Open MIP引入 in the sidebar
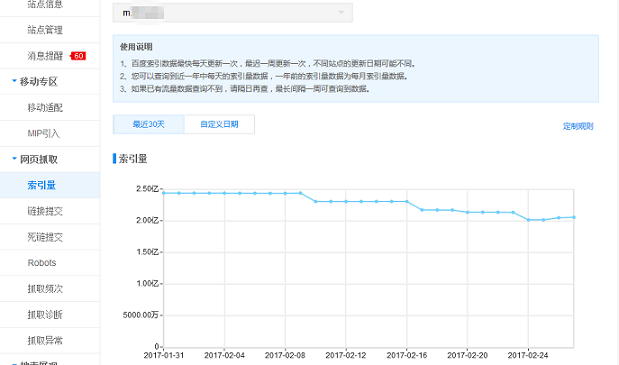Screen dimensions: 619x365 pyautogui.click(x=43, y=133)
